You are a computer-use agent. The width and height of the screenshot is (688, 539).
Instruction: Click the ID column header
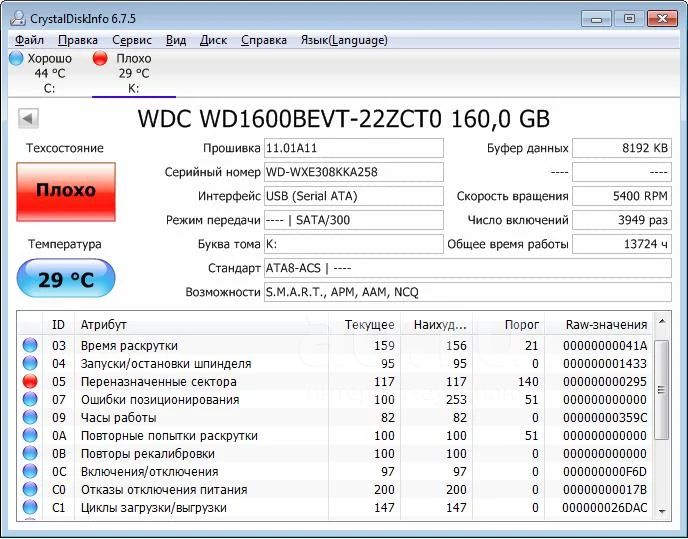(x=58, y=325)
